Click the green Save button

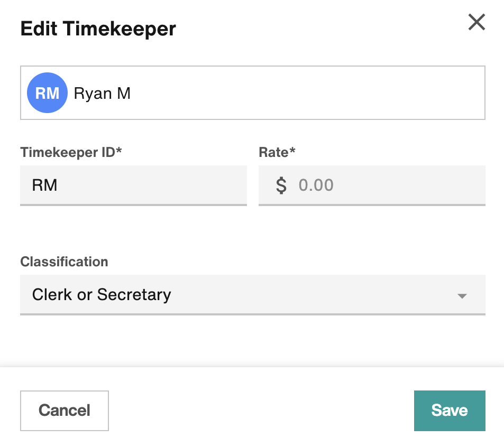point(449,411)
